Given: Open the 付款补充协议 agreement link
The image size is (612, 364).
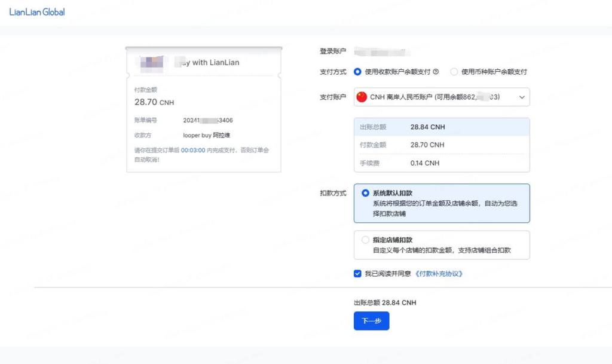Looking at the screenshot, I should [x=439, y=274].
